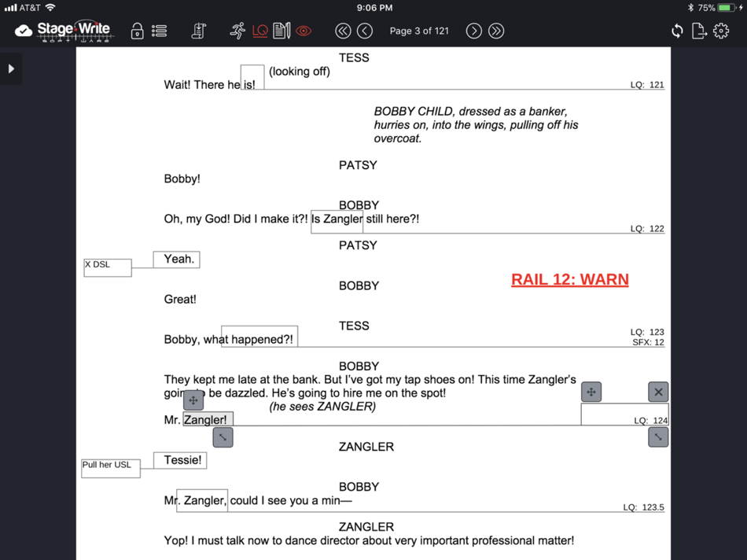747x560 pixels.
Task: Select the X DSL blocking note
Action: tap(108, 267)
